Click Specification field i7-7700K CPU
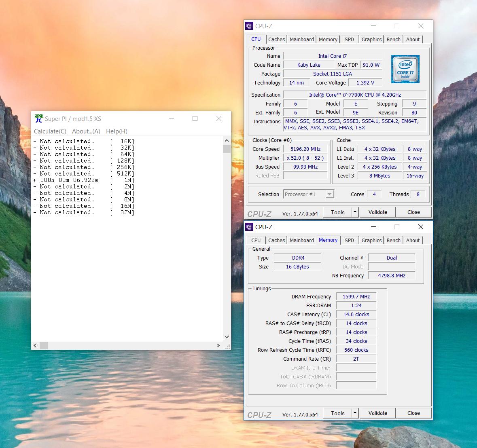The image size is (477, 448). tap(355, 95)
